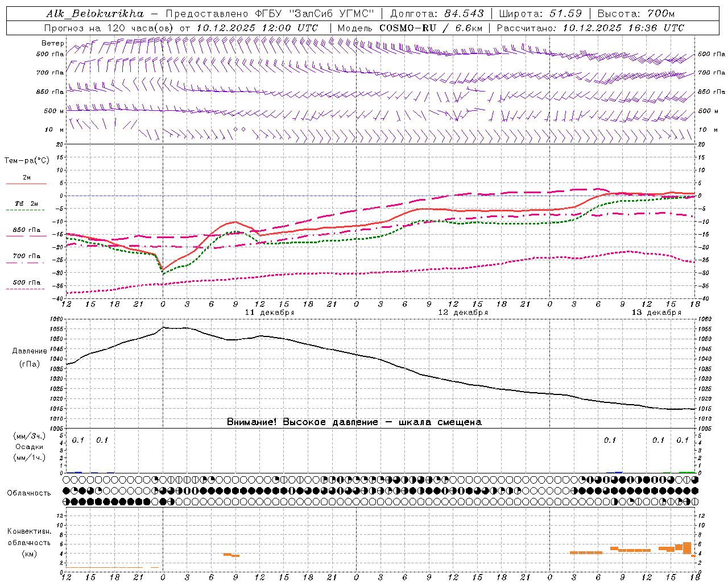
Task: Click the longitude value "Долгота: 84.543"
Action: tap(437, 13)
